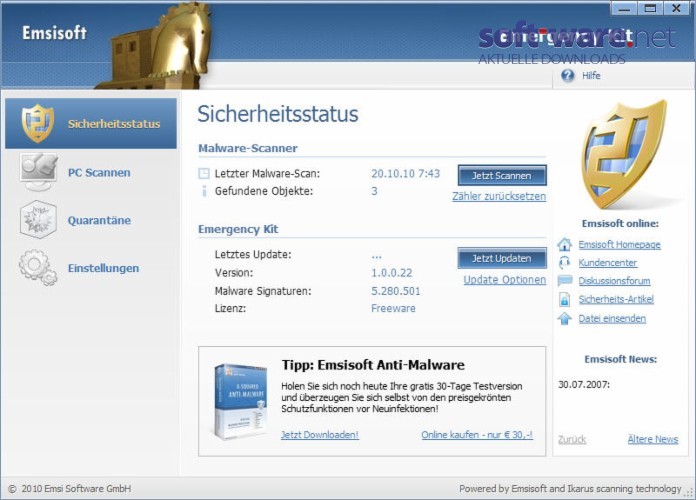Click the Malware-Scanner section heading
Viewport: 696px width, 500px height.
248,148
